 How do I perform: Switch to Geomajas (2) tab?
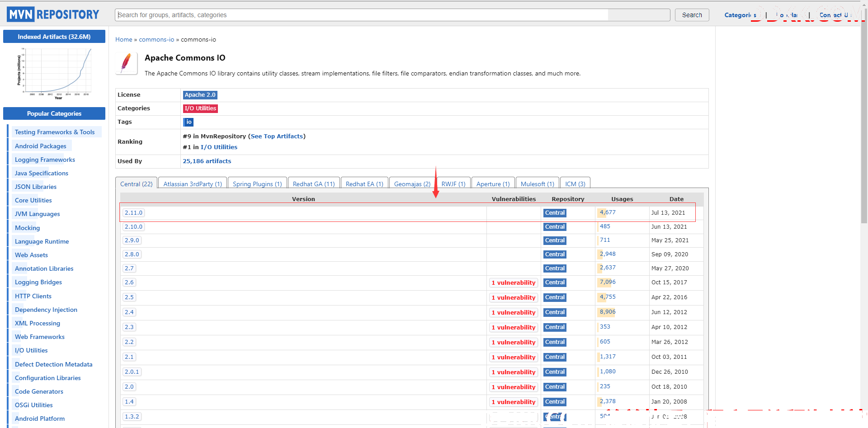coord(412,183)
